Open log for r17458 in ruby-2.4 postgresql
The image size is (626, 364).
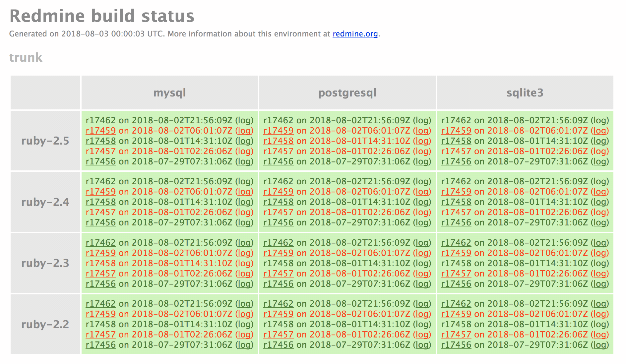coord(422,202)
